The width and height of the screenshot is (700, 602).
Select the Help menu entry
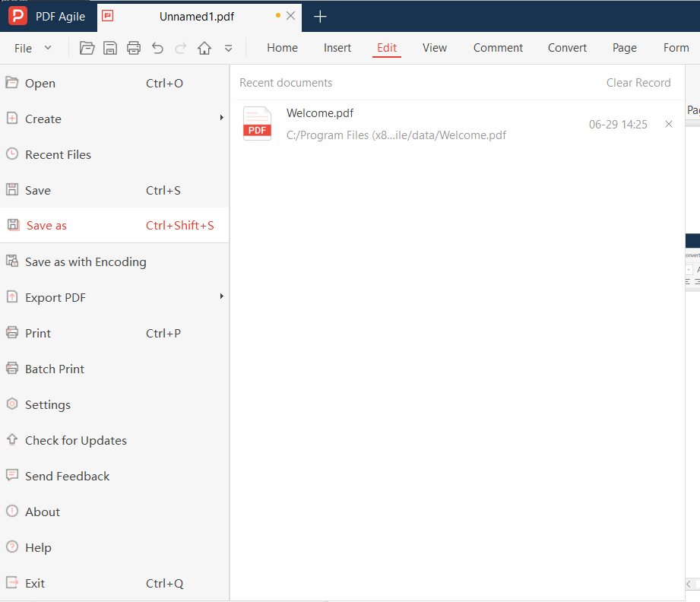tap(114, 547)
